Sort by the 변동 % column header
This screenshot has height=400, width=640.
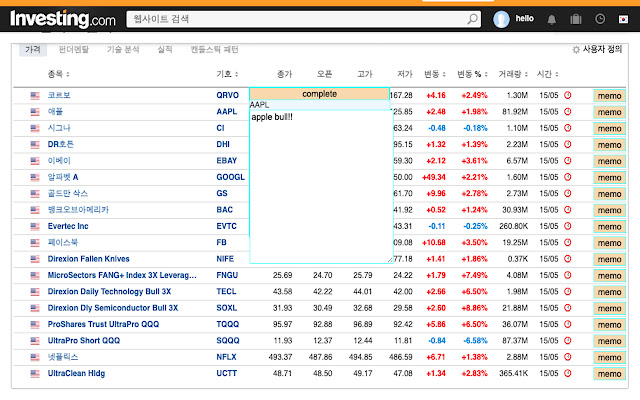472,74
